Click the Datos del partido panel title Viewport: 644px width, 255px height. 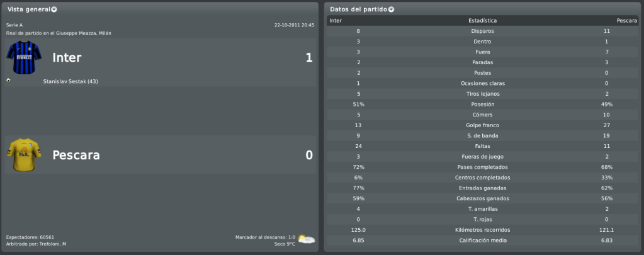[x=359, y=9]
